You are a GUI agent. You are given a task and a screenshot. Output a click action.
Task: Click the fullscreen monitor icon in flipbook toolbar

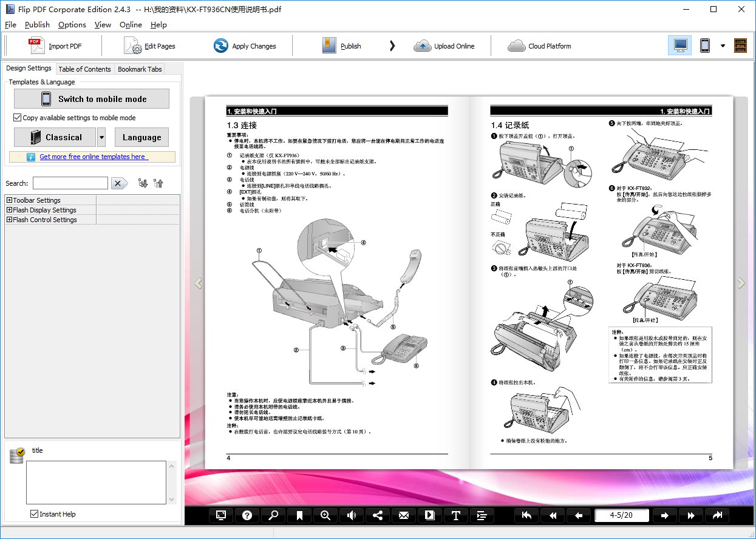click(221, 515)
